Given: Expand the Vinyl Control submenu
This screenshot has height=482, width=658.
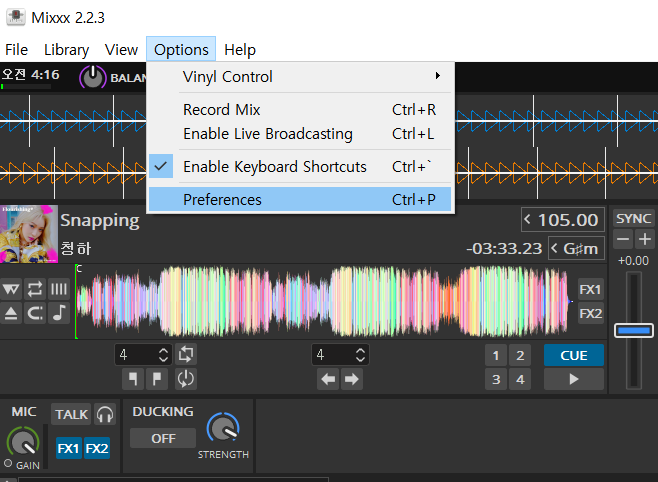Looking at the screenshot, I should tap(300, 77).
